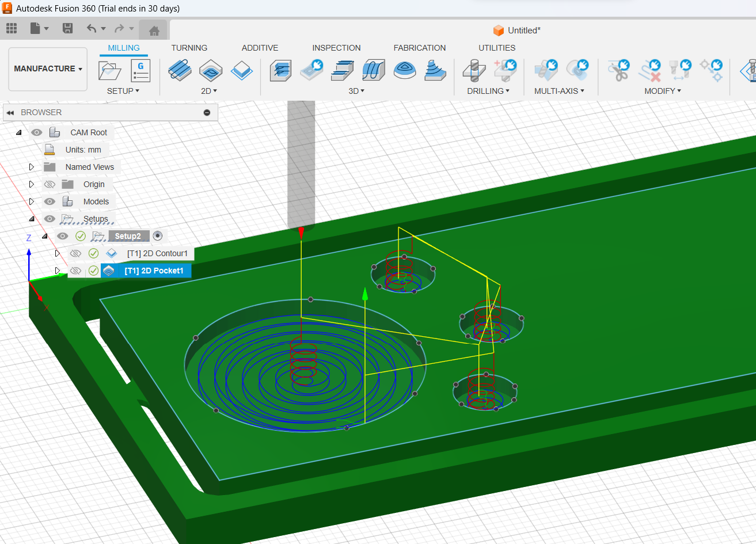This screenshot has height=544, width=756.
Task: Select the Delete Passes icon
Action: click(x=649, y=70)
